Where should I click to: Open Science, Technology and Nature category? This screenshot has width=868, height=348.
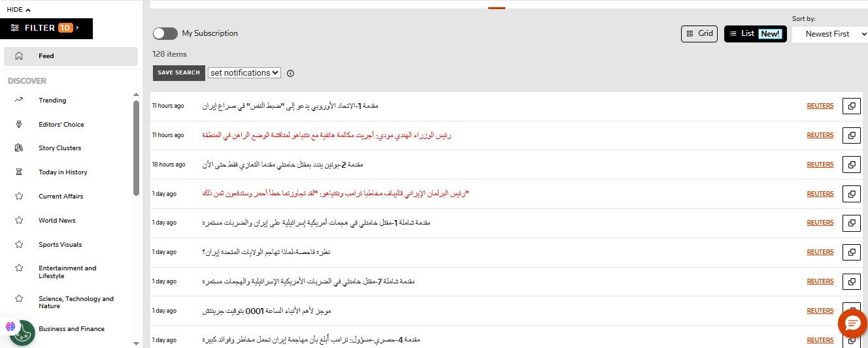76,302
